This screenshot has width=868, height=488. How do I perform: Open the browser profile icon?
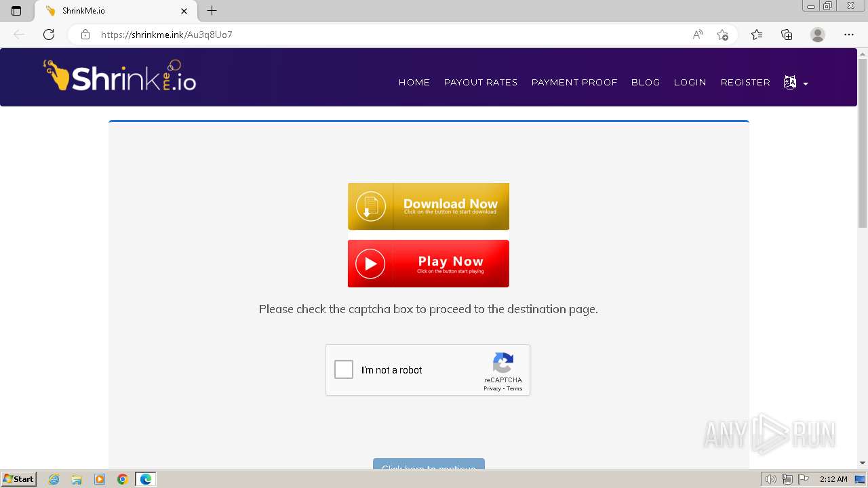pyautogui.click(x=818, y=35)
